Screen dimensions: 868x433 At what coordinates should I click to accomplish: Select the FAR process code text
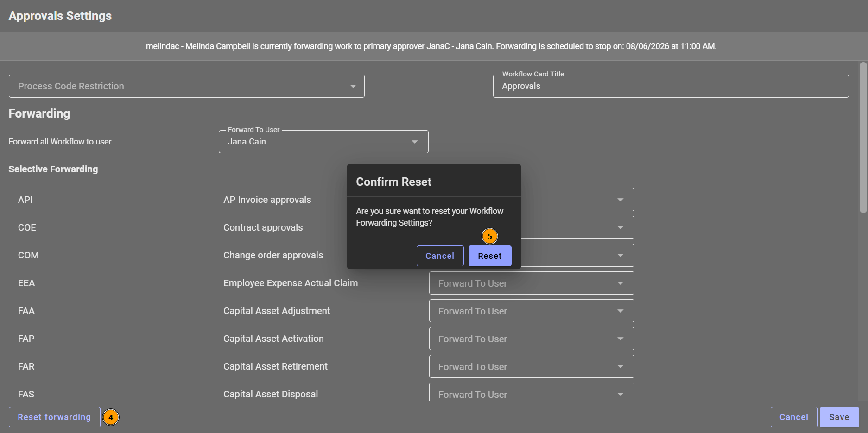click(x=26, y=366)
